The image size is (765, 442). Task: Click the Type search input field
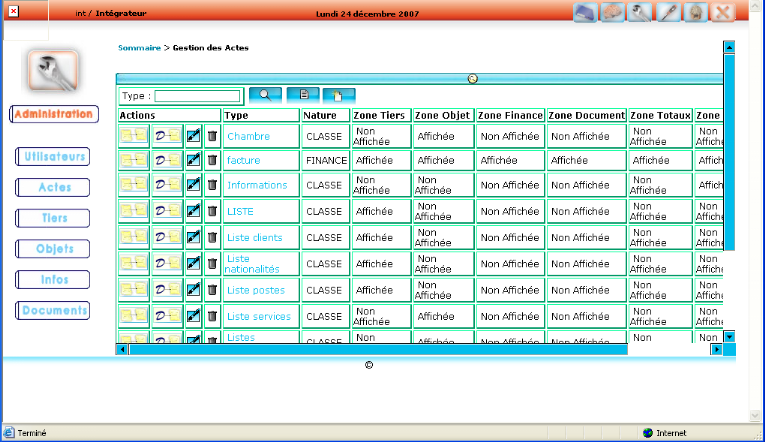pyautogui.click(x=197, y=96)
